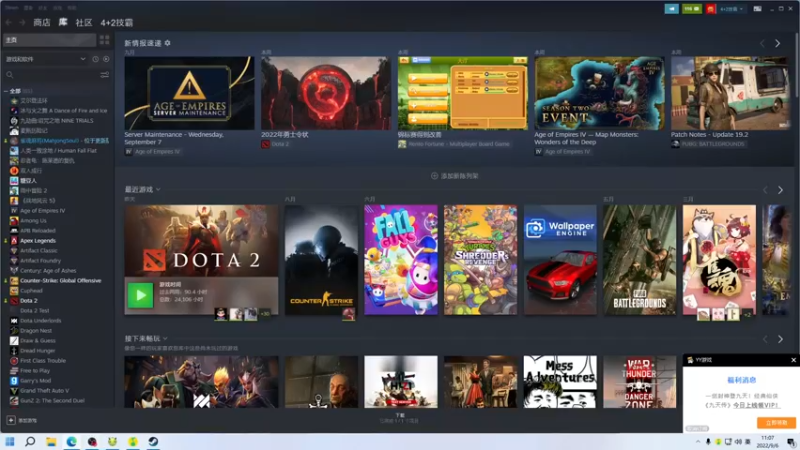Open War Thunder Danger Zone cover

pyautogui.click(x=639, y=382)
